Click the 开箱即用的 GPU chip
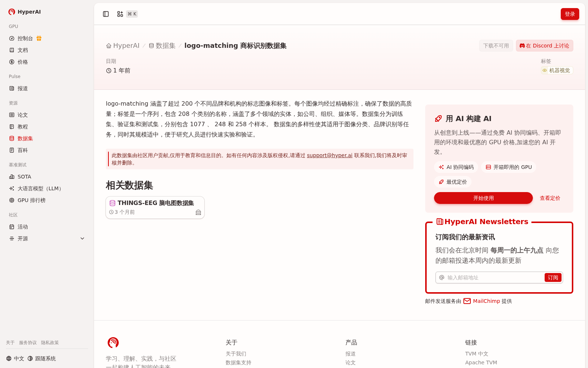This screenshot has width=588, height=368. point(509,167)
